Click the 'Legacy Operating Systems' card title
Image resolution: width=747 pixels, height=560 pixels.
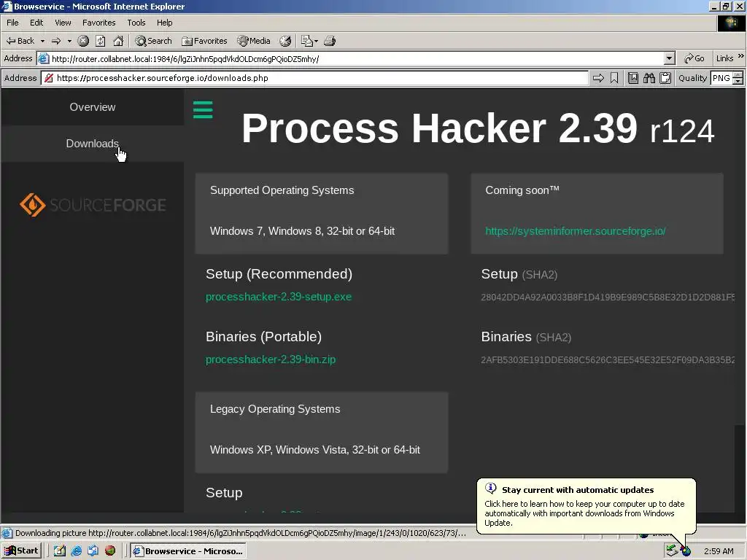click(275, 409)
